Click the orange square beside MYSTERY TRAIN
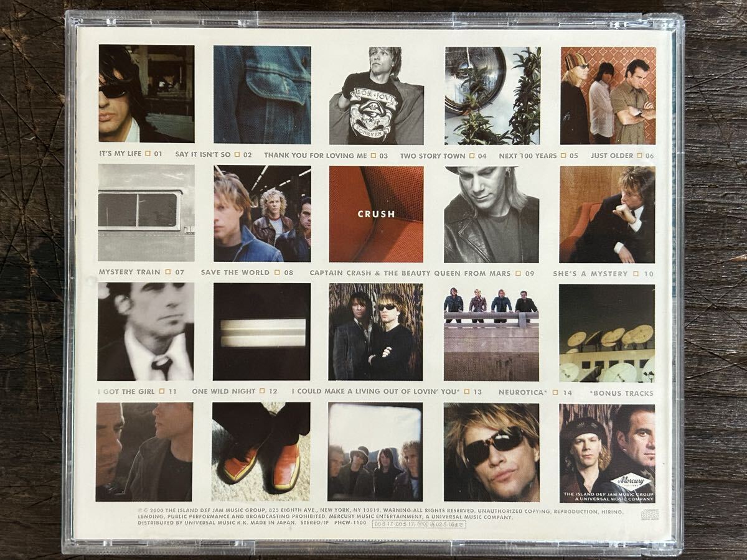 167,273
